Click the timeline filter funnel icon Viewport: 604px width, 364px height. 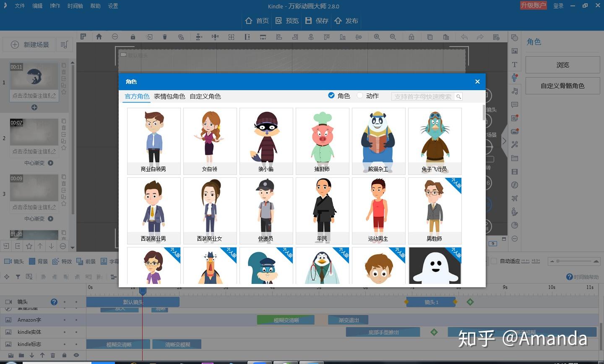tap(18, 277)
